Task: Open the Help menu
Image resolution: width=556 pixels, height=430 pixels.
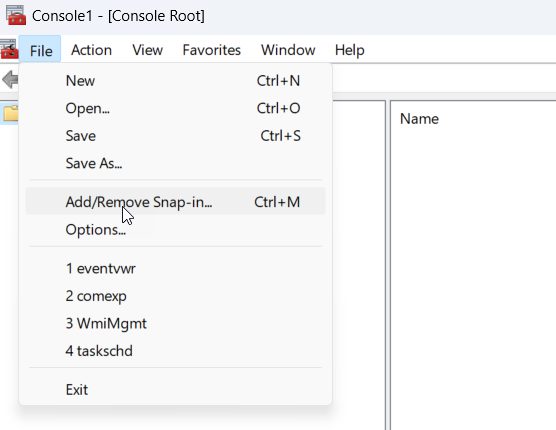Action: tap(349, 50)
